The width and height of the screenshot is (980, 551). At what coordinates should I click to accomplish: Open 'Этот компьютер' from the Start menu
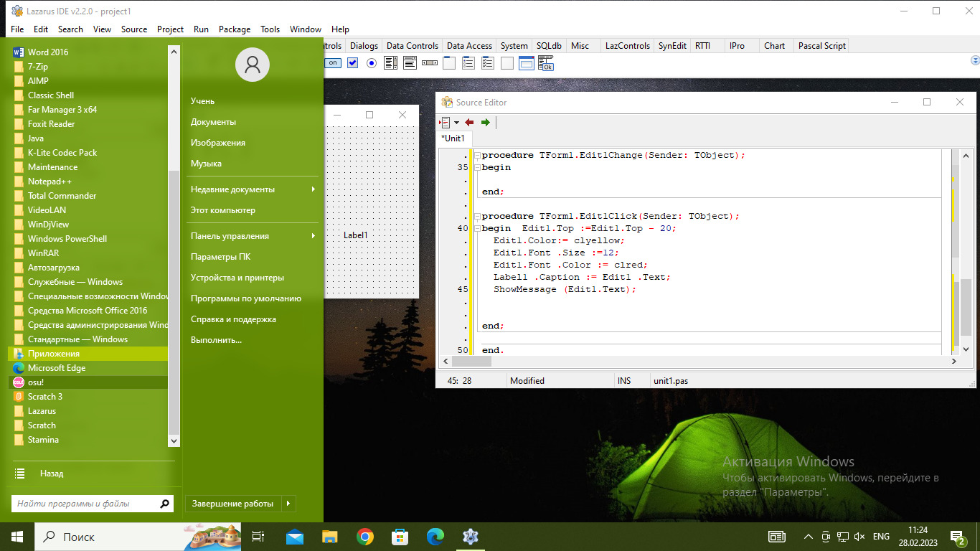(222, 210)
